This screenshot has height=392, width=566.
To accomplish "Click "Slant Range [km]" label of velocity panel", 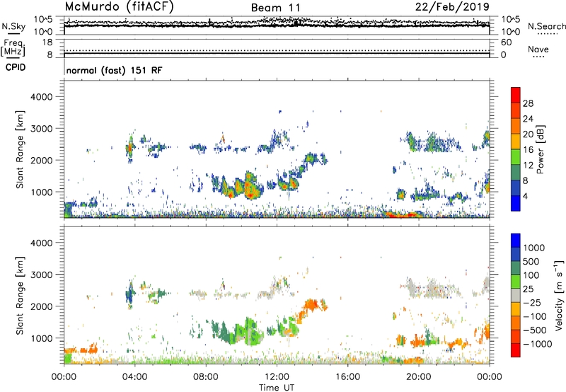I will tap(20, 296).
